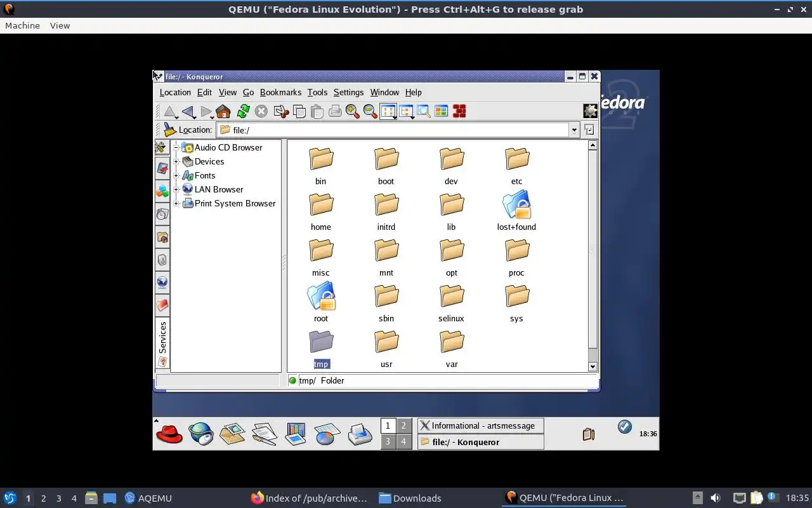Clear the Location bar with broom icon
Image resolution: width=812 pixels, height=508 pixels.
[x=169, y=130]
